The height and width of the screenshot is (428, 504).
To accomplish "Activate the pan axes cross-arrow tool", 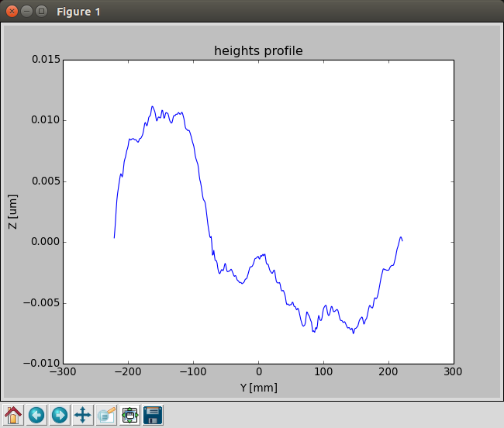I will pos(83,415).
